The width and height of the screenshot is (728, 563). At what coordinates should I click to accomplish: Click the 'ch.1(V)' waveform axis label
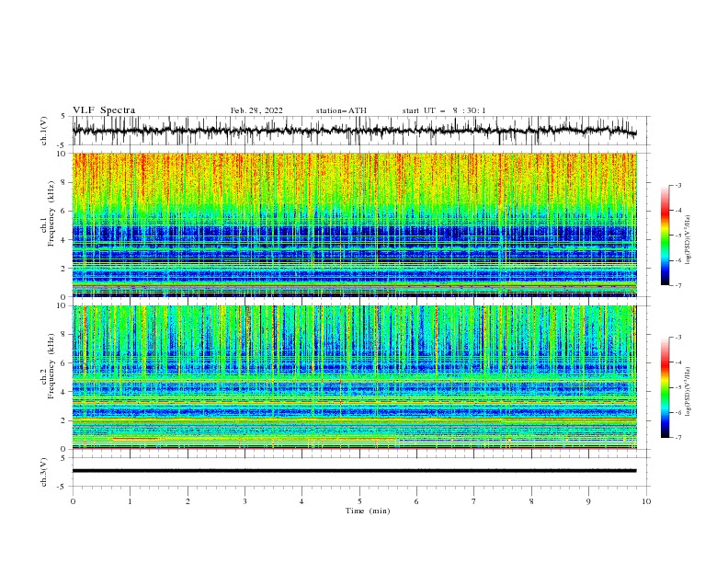[x=44, y=131]
